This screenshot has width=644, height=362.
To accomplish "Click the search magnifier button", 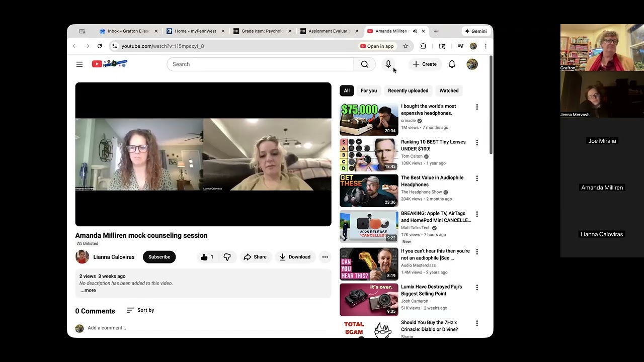I will click(x=365, y=64).
